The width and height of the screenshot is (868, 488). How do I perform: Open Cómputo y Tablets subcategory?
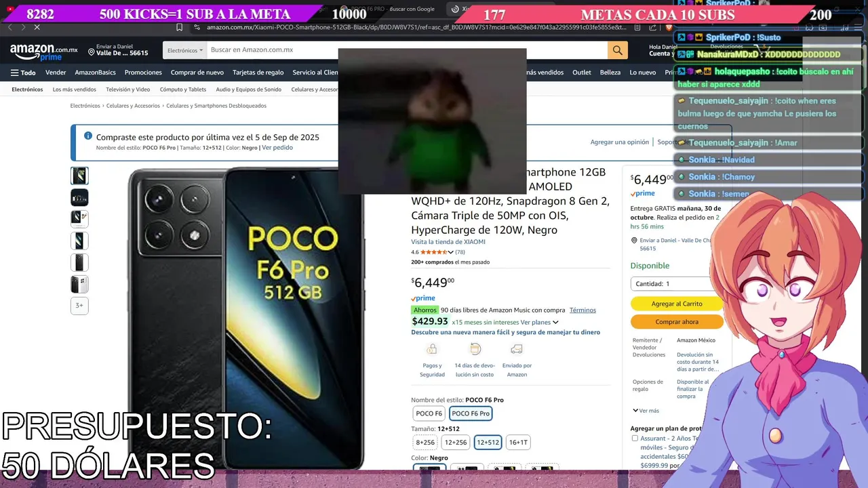183,89
